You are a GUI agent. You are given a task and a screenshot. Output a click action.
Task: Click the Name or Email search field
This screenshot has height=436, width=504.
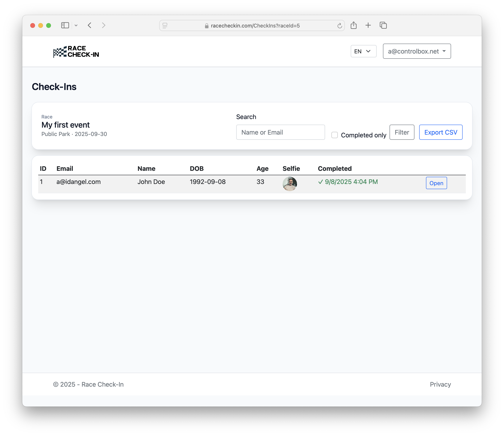280,132
